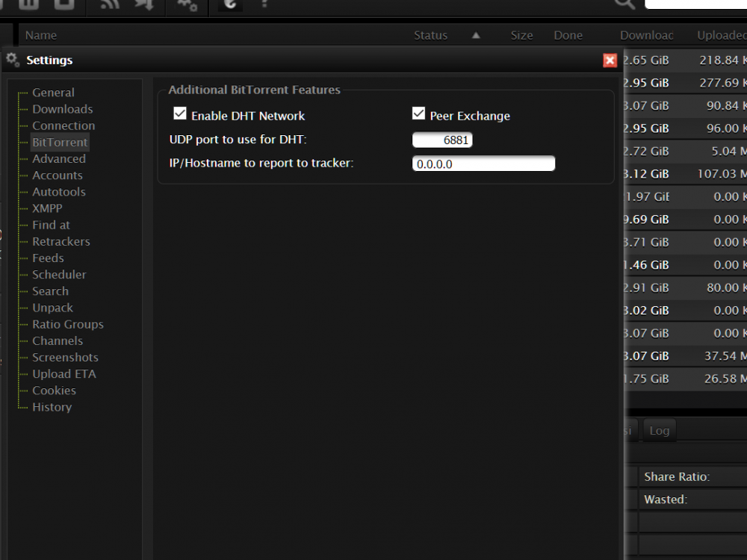Click the magnifier search icon
747x560 pixels.
point(624,4)
